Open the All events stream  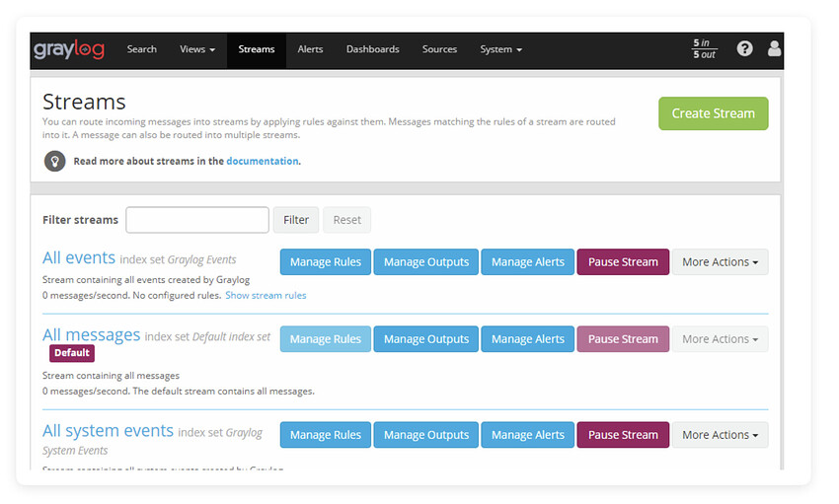(x=79, y=257)
